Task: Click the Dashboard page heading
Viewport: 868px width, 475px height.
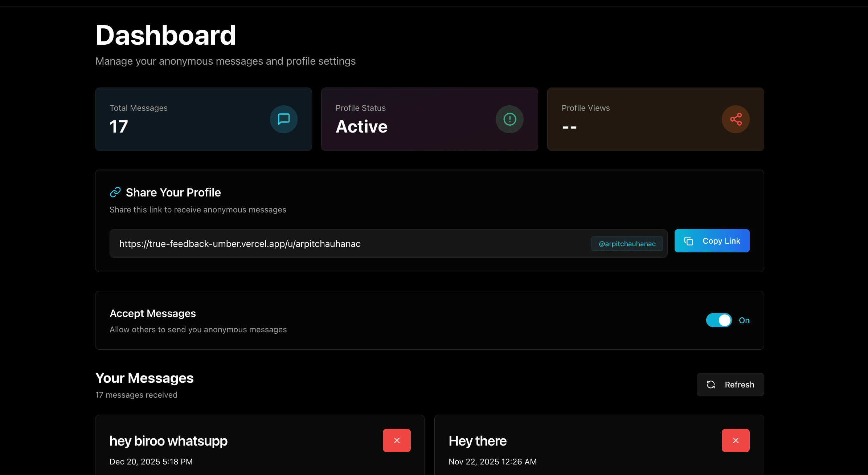Action: click(165, 34)
